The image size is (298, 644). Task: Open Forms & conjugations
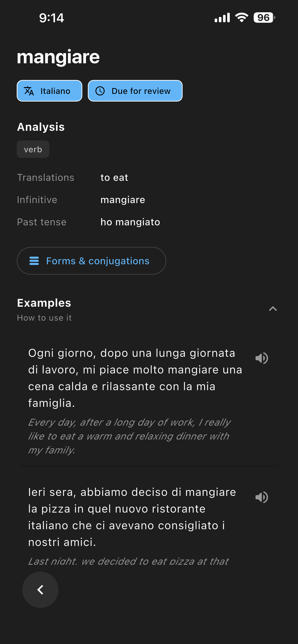click(91, 261)
